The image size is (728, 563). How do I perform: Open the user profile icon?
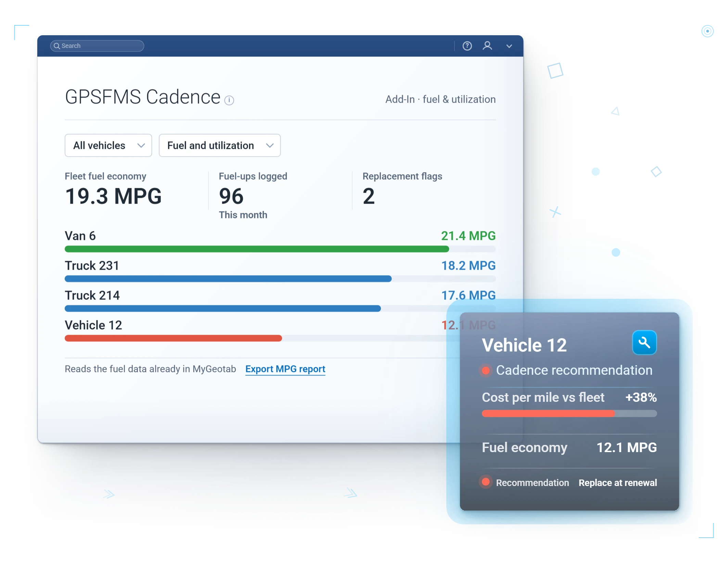pos(488,46)
